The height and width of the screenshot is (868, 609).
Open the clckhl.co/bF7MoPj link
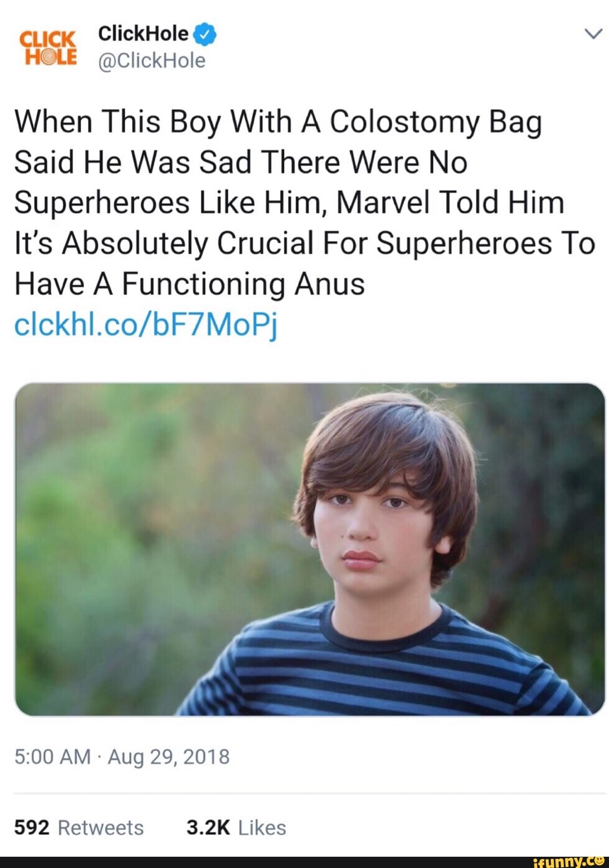pyautogui.click(x=146, y=325)
